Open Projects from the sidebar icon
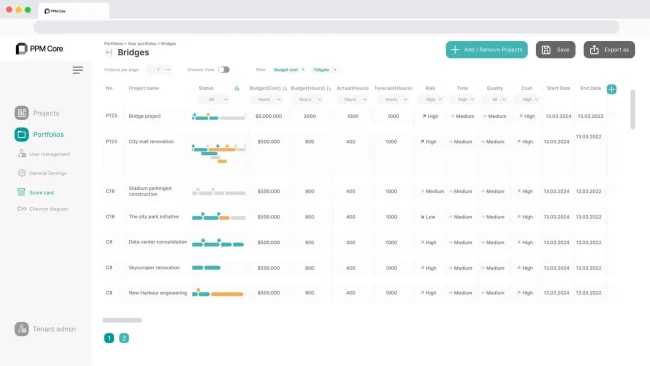This screenshot has height=366, width=650. (x=22, y=113)
